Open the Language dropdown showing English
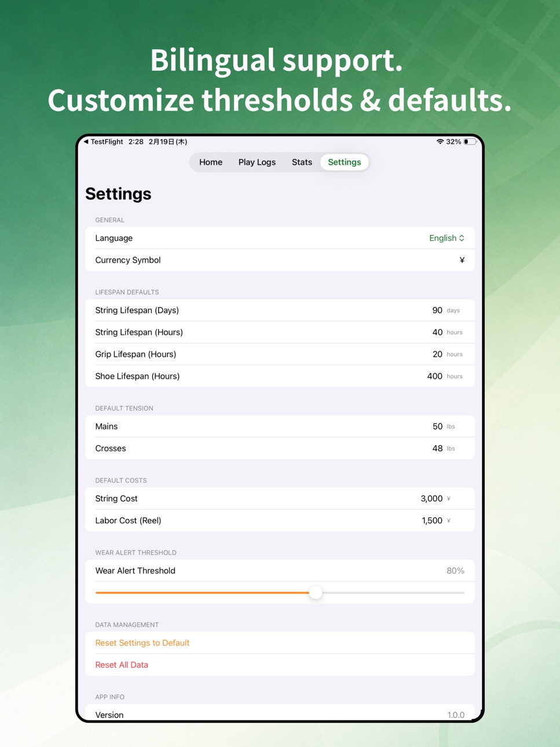560x747 pixels. (x=446, y=238)
